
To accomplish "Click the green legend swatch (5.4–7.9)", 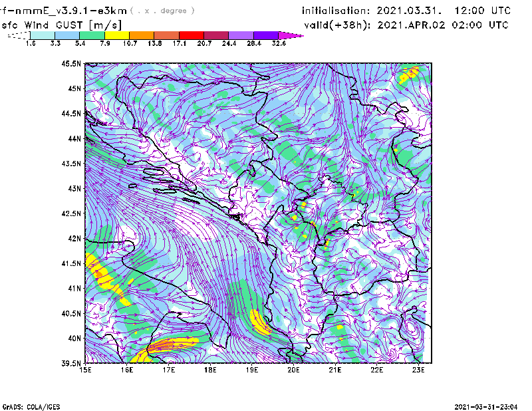I will tap(92, 35).
